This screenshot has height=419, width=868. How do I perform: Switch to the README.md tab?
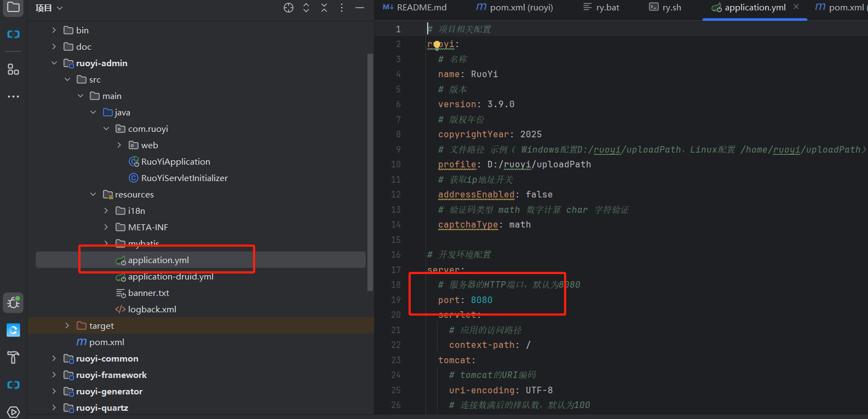[415, 8]
